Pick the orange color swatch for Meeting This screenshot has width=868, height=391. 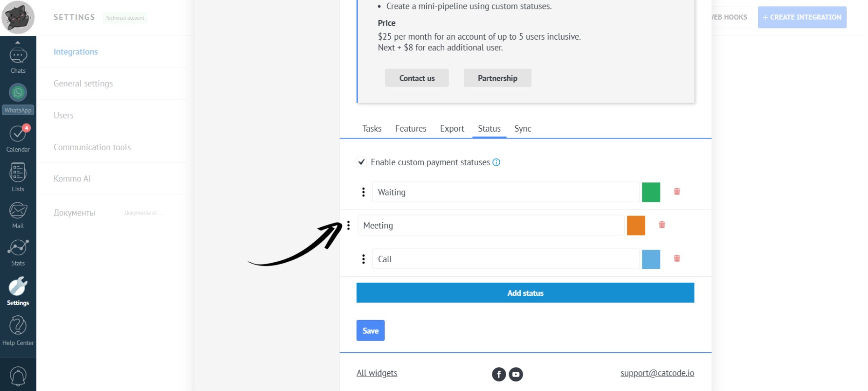point(636,225)
